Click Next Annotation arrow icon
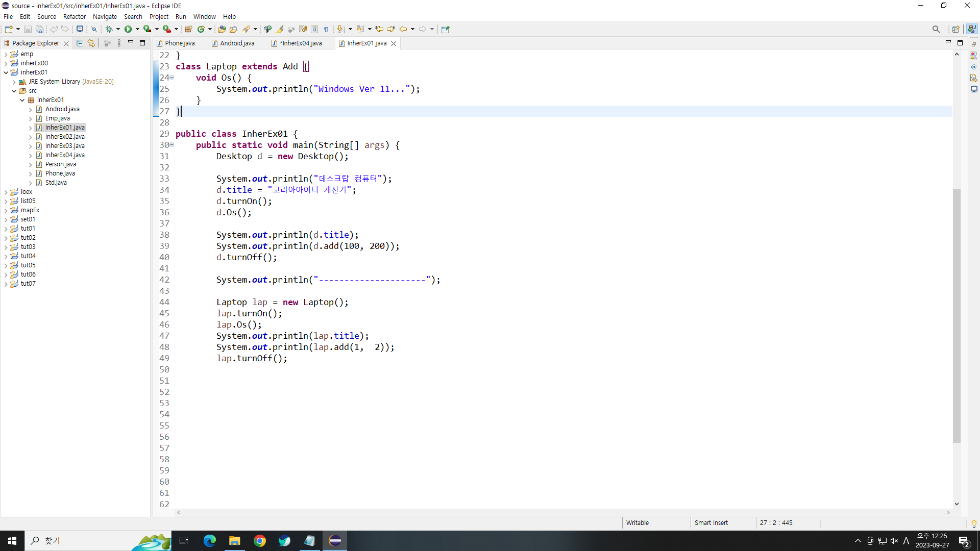 click(x=340, y=29)
